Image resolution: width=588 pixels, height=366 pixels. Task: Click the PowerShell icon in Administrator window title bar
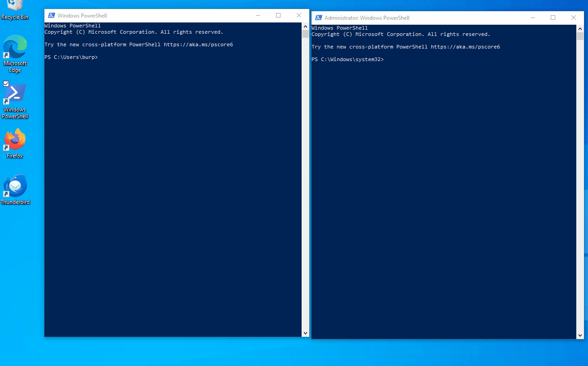click(318, 18)
